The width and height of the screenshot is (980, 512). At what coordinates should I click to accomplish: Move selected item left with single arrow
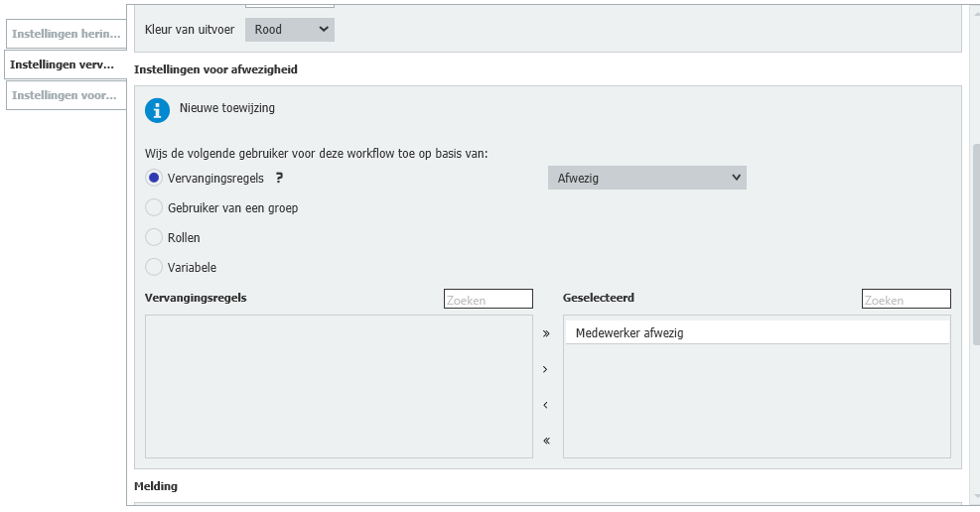pos(546,406)
